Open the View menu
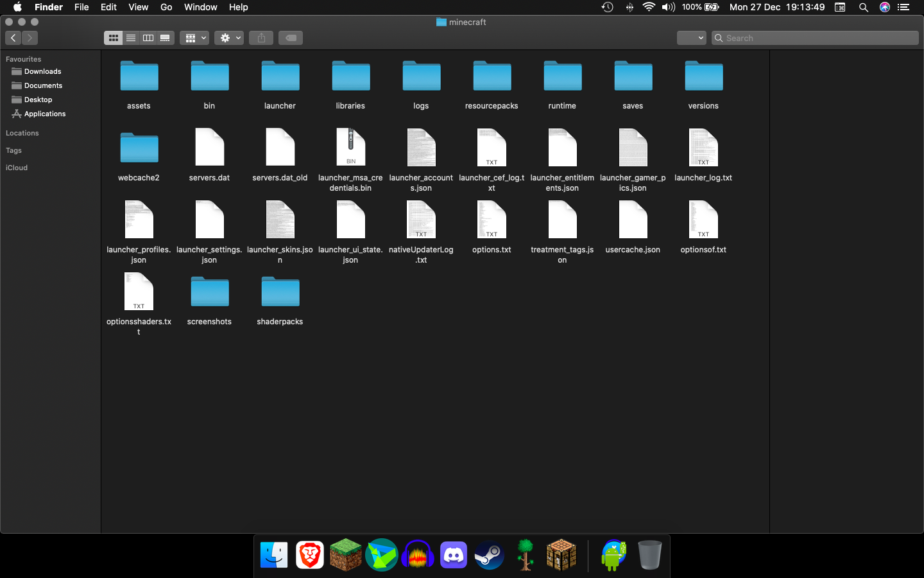The image size is (924, 578). (138, 7)
